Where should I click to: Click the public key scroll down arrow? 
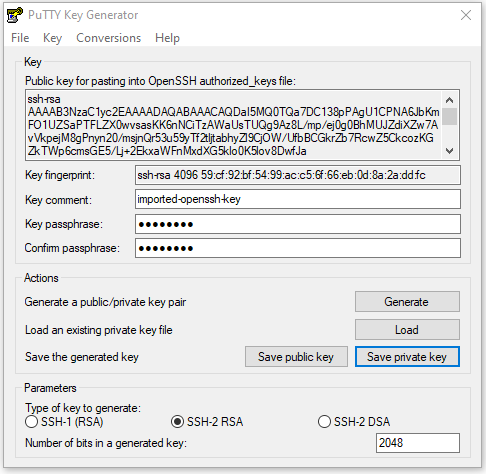click(449, 151)
